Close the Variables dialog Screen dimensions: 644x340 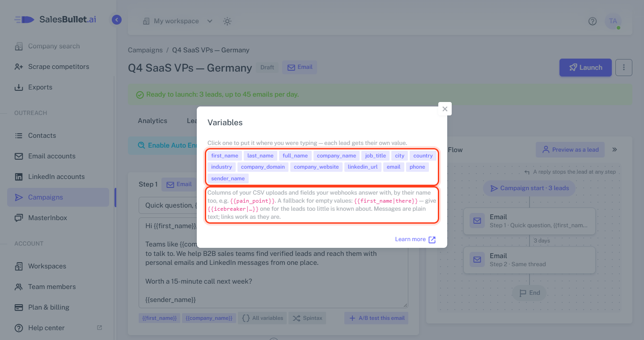[445, 109]
